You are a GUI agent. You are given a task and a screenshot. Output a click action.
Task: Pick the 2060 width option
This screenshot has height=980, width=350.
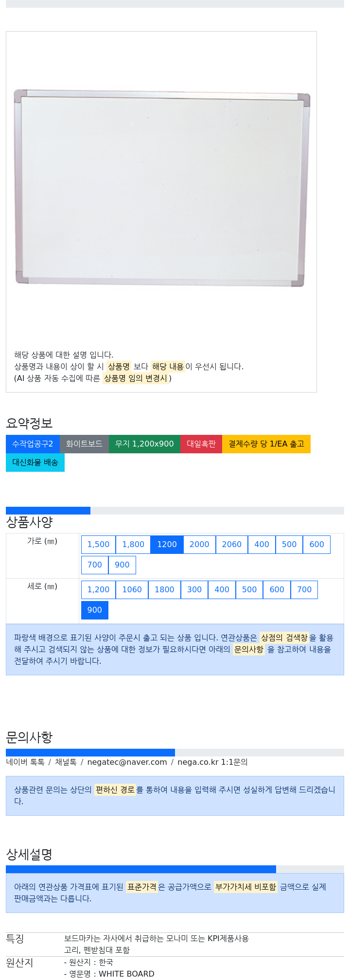(x=231, y=544)
